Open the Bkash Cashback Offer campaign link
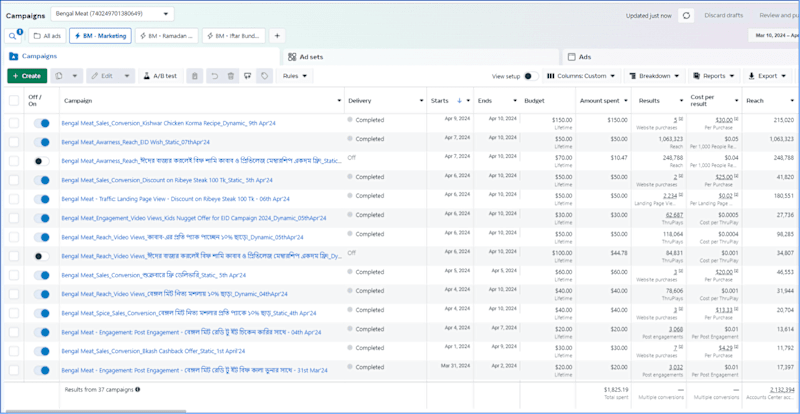The width and height of the screenshot is (800, 414). 154,351
